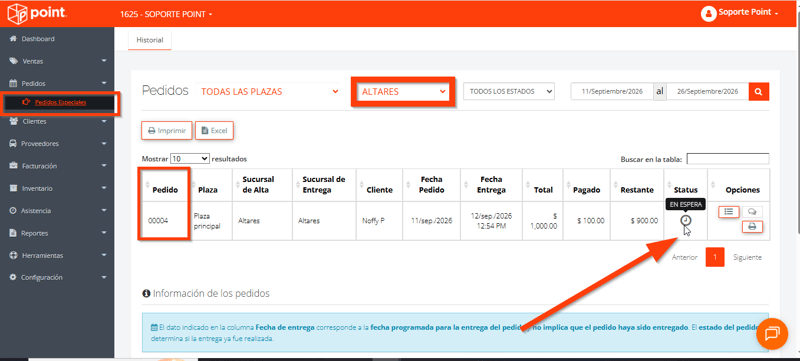
Task: Expand the Ventas menu arrow
Action: pos(104,61)
